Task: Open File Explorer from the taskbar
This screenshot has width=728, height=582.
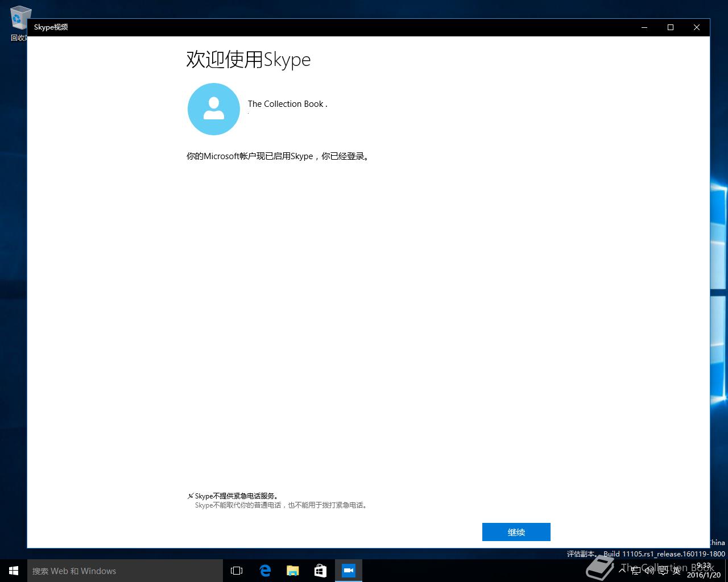Action: coord(293,571)
